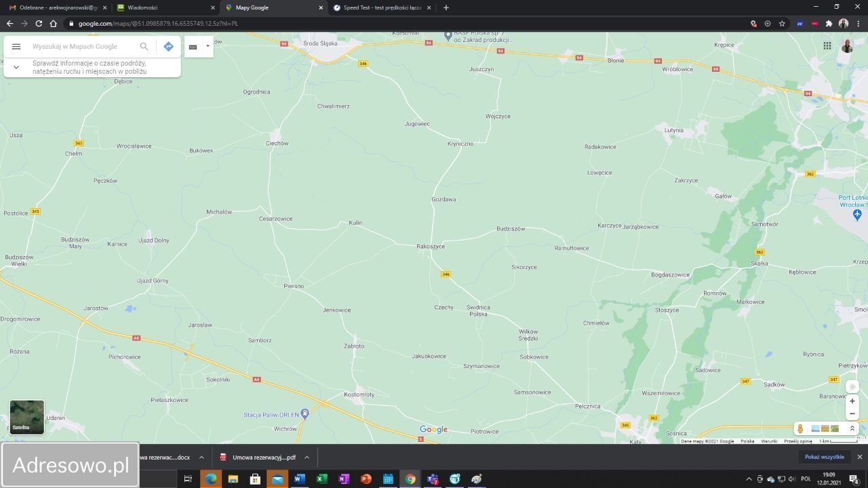Click the show-your-location crosshair icon
The width and height of the screenshot is (868, 488).
(852, 386)
